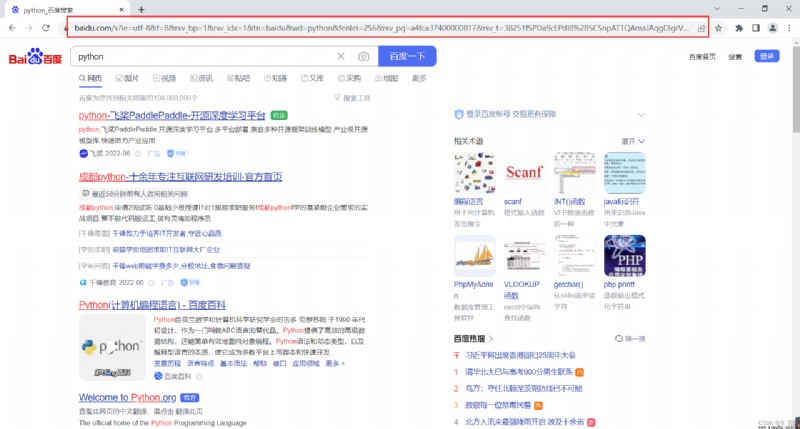
Task: Open the Python(计算机编程语言) 百度百科 result
Action: [152, 305]
